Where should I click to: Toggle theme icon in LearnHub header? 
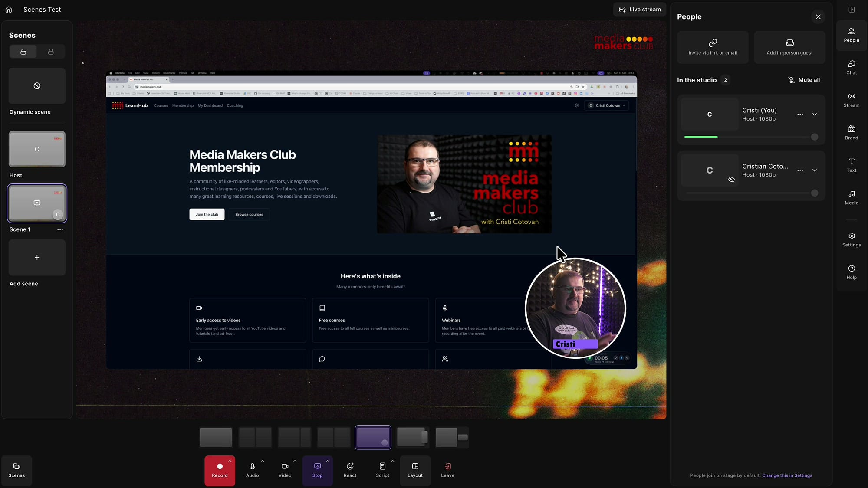point(576,105)
